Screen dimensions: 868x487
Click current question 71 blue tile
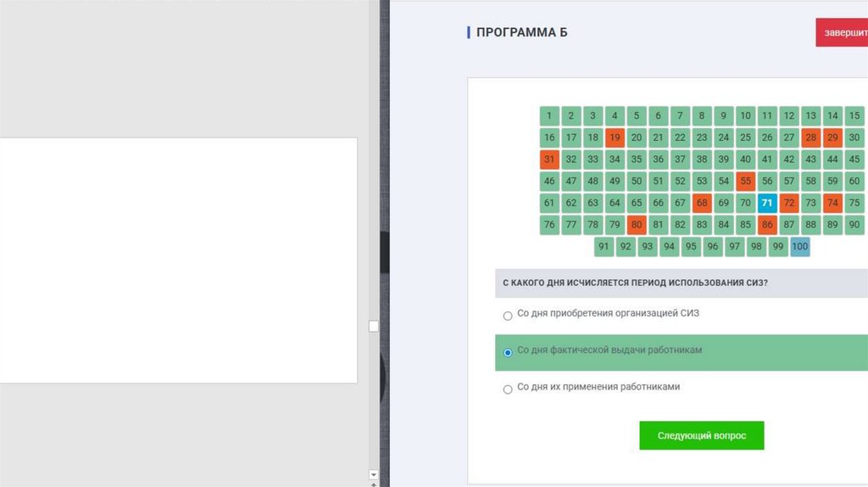pyautogui.click(x=767, y=203)
